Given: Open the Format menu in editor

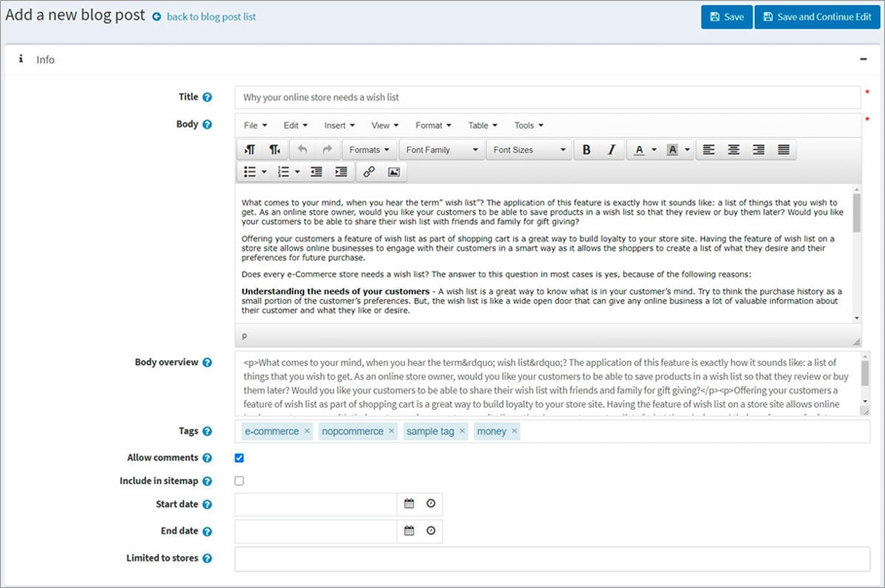Looking at the screenshot, I should point(433,126).
